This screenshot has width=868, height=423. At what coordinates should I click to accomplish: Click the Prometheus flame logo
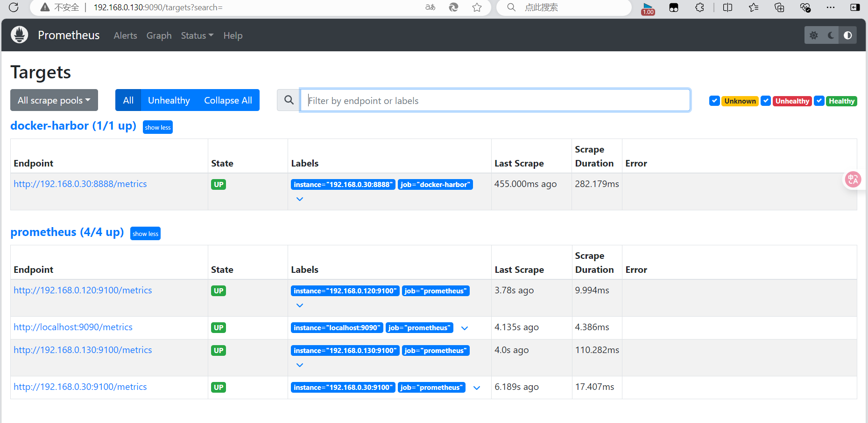pyautogui.click(x=20, y=35)
